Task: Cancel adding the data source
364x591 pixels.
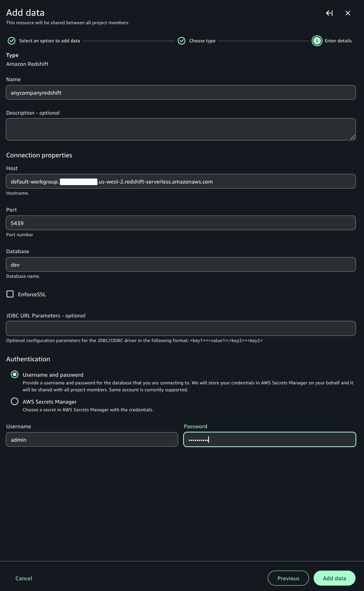Action: (x=24, y=578)
